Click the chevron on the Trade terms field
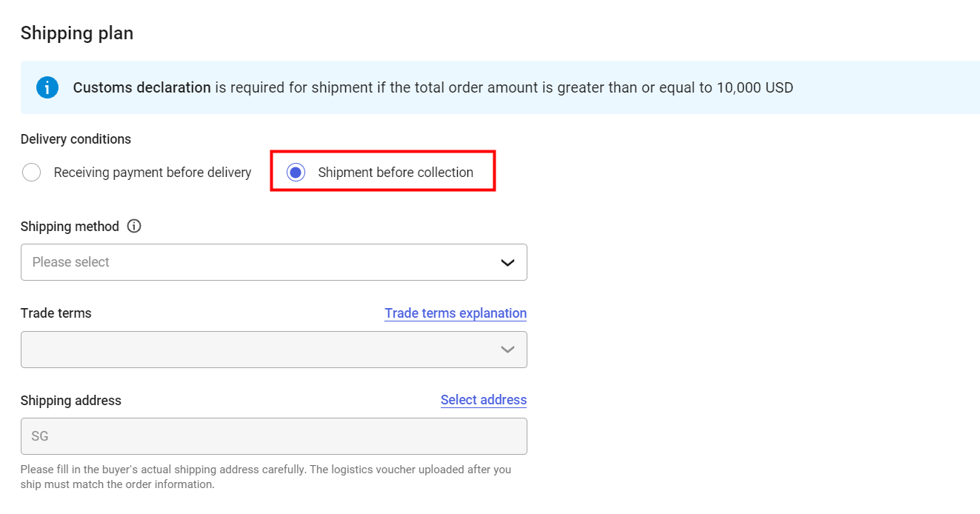The height and width of the screenshot is (514, 980). tap(507, 349)
